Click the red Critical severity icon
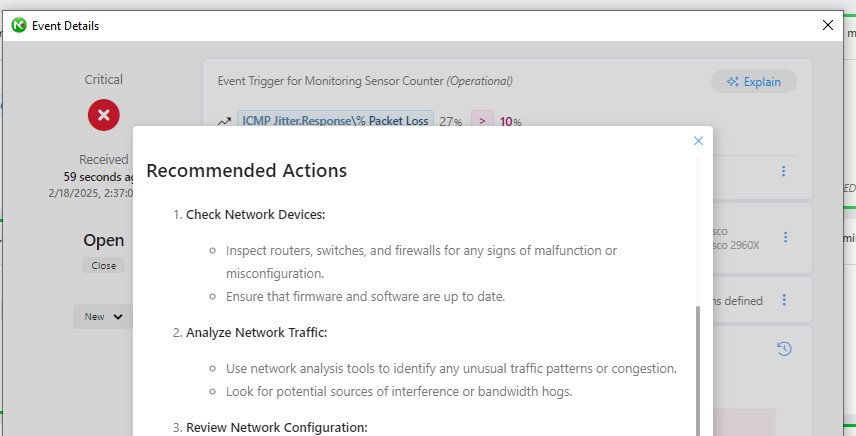The height and width of the screenshot is (436, 856). pos(104,115)
